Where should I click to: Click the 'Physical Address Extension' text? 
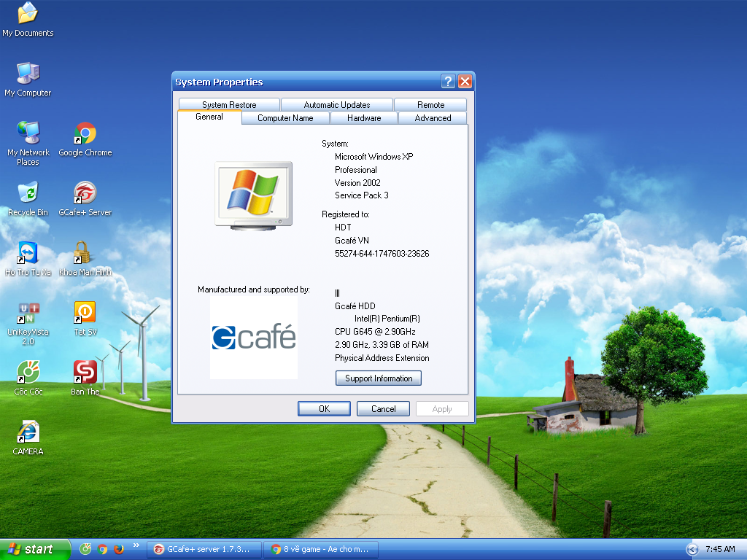point(382,358)
